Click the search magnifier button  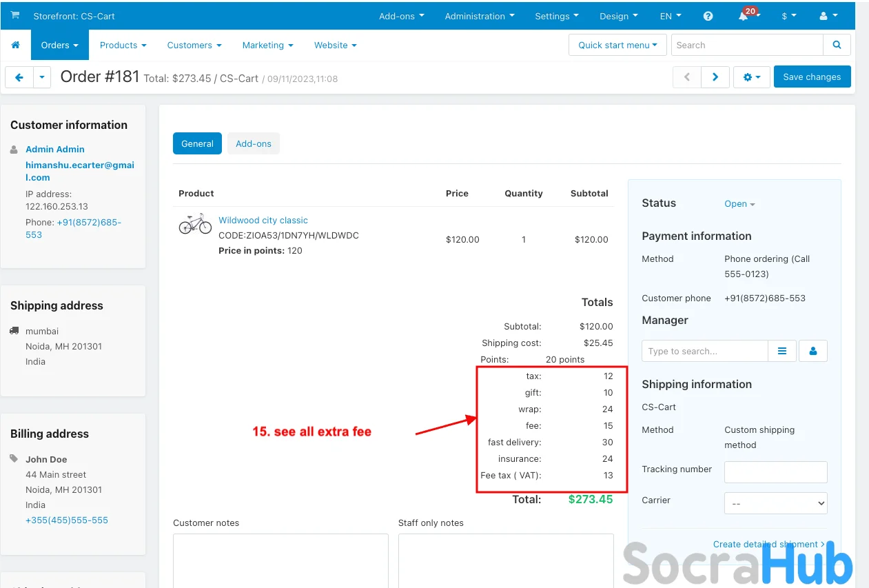pyautogui.click(x=837, y=45)
